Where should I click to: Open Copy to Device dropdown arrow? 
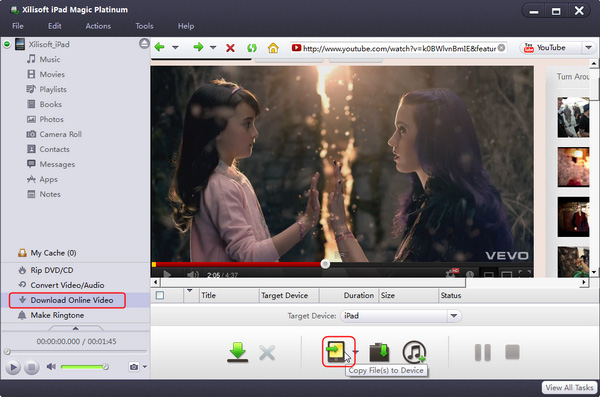click(x=356, y=351)
